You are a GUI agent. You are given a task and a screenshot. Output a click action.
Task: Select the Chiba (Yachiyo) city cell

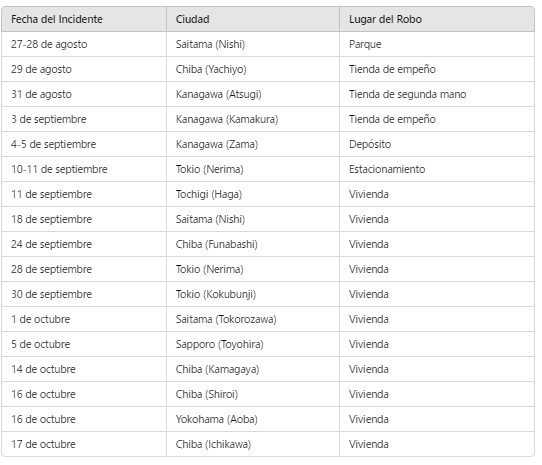point(253,69)
